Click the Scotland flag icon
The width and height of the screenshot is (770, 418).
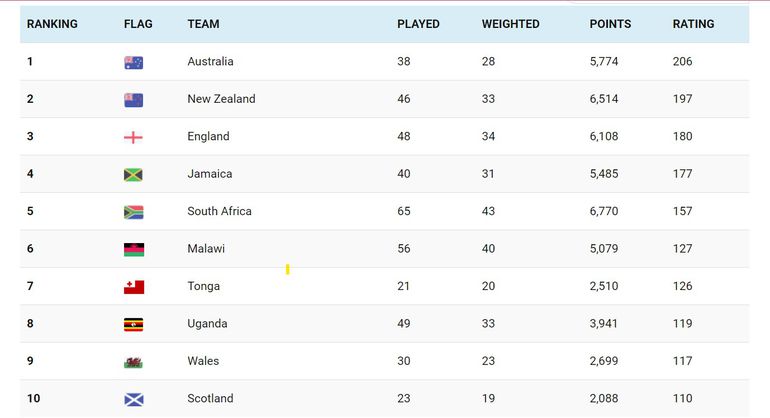[133, 399]
